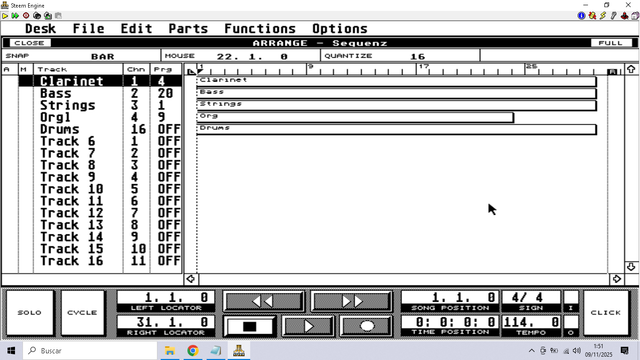Viewport: 640px width, 360px height.
Task: Select the Clarinet part in the arrangement
Action: click(396, 81)
